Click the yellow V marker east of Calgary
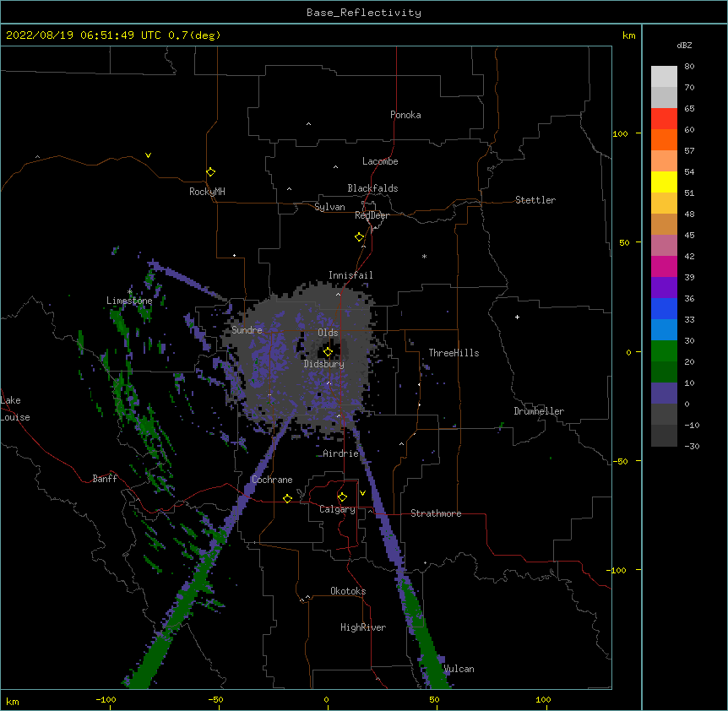Viewport: 728px width, 711px height. click(362, 493)
